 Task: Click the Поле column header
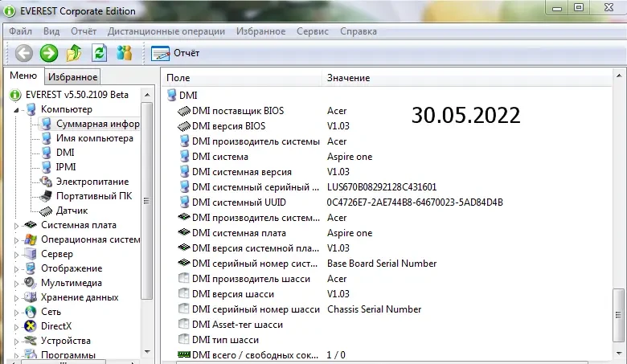pos(243,78)
